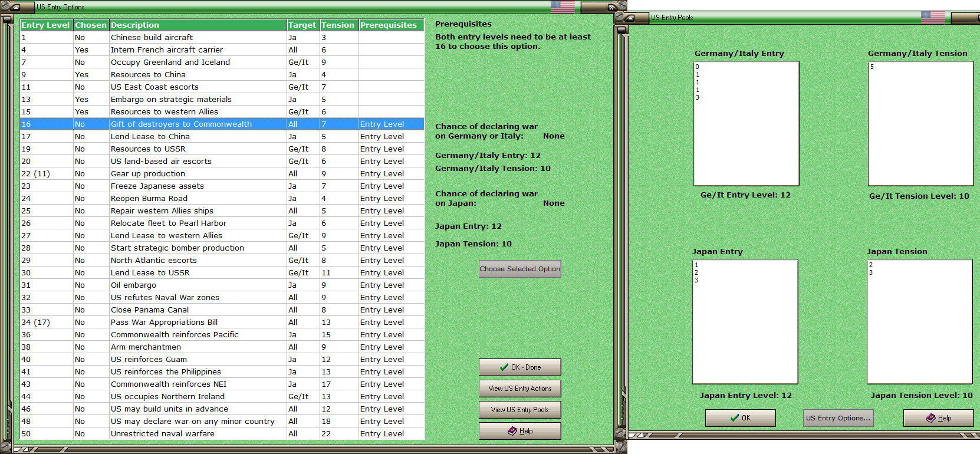980x454 pixels.
Task: Select 'US may build units in advance' row
Action: point(222,409)
